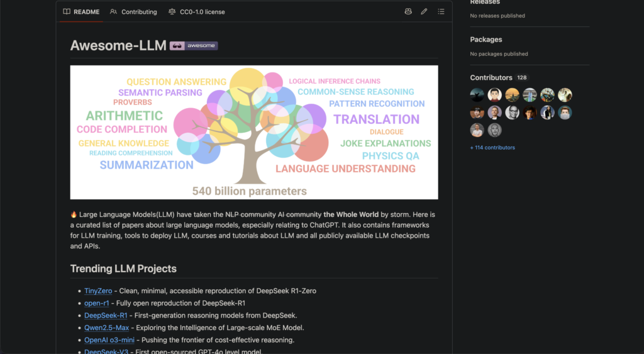The width and height of the screenshot is (644, 354).
Task: Open the DeepSeek-V3 link
Action: 106,351
